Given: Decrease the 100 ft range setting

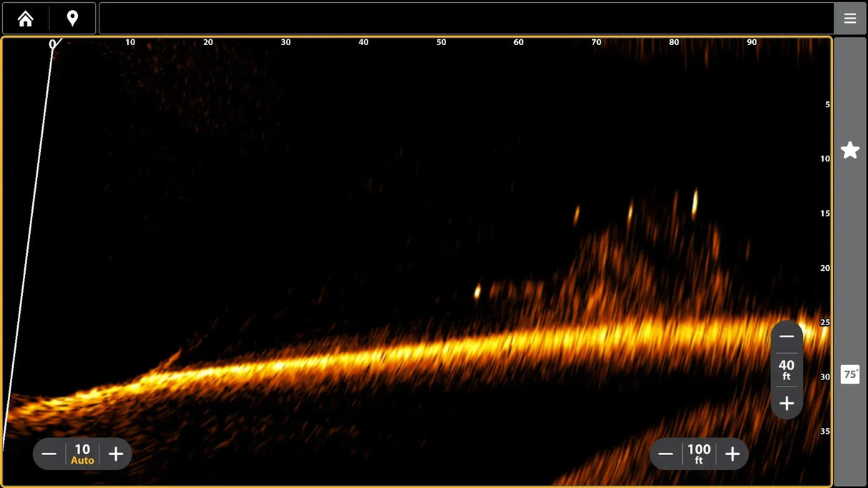Looking at the screenshot, I should (x=665, y=453).
